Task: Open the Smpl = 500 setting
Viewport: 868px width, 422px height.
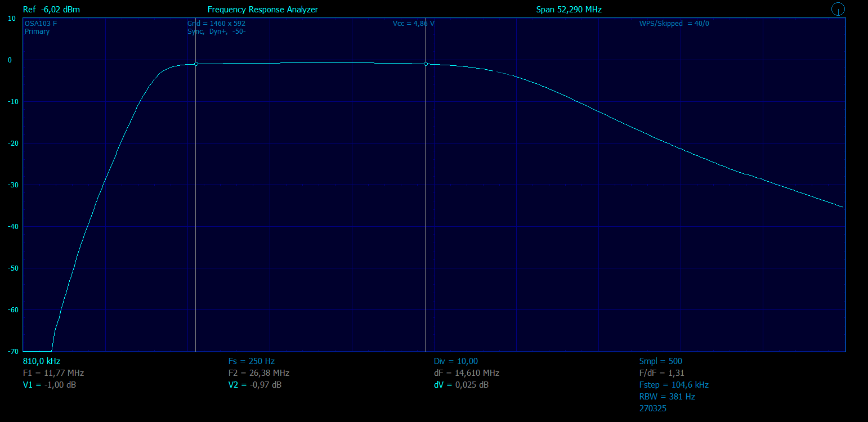Action: pos(661,361)
